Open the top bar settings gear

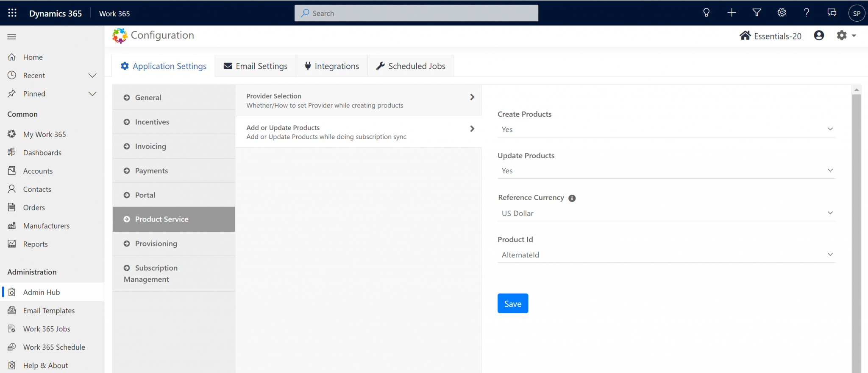point(782,13)
